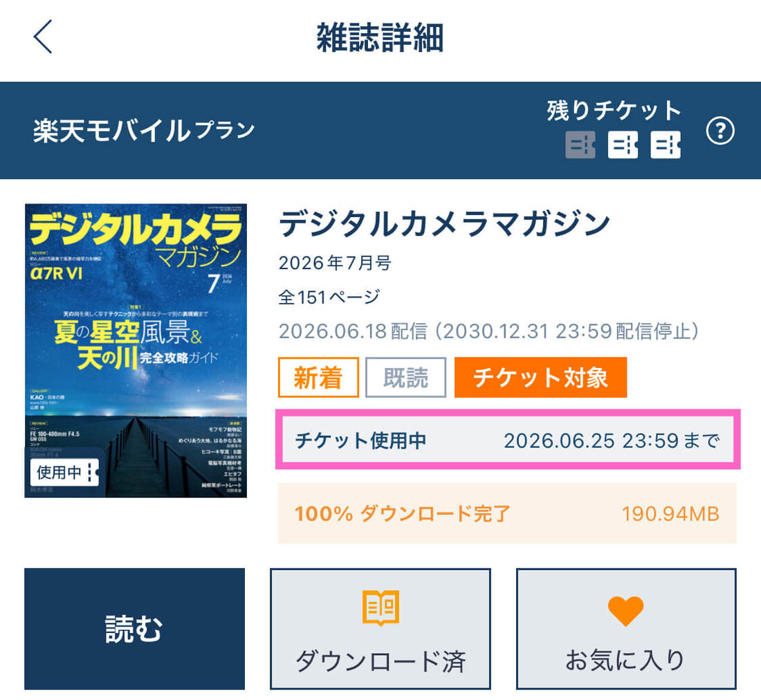The height and width of the screenshot is (700, 761).
Task: Click the 楽天モバイルプラン label
Action: tap(144, 131)
